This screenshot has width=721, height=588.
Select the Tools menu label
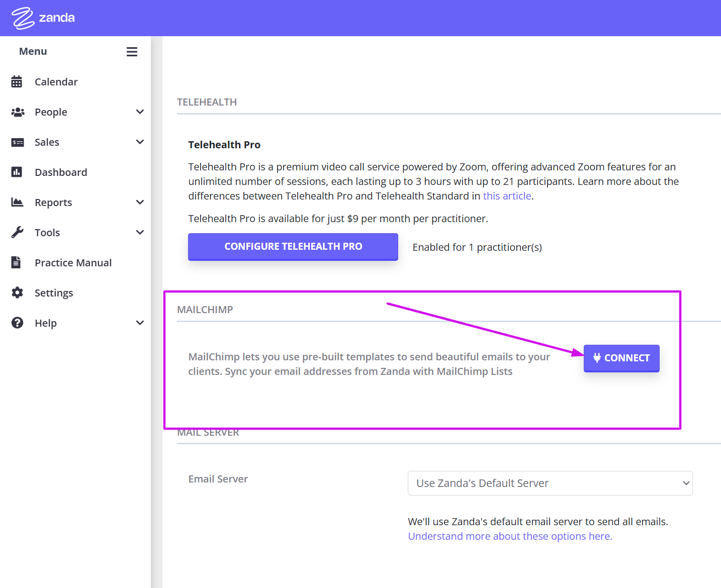(x=47, y=233)
